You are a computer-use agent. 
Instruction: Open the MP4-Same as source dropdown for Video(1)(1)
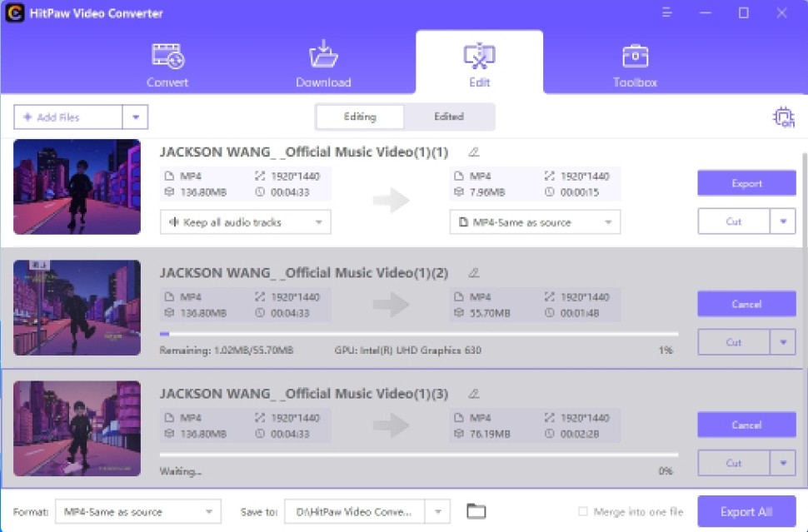click(535, 222)
